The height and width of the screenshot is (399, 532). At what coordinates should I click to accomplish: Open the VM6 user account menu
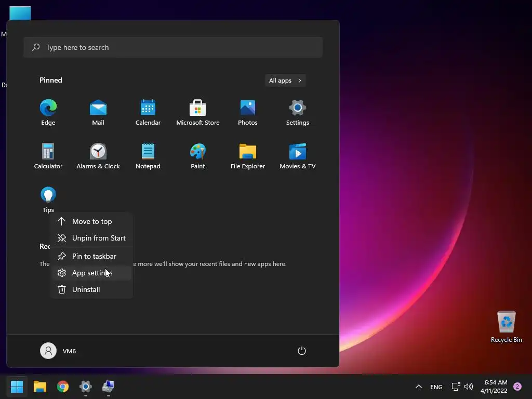coord(58,351)
